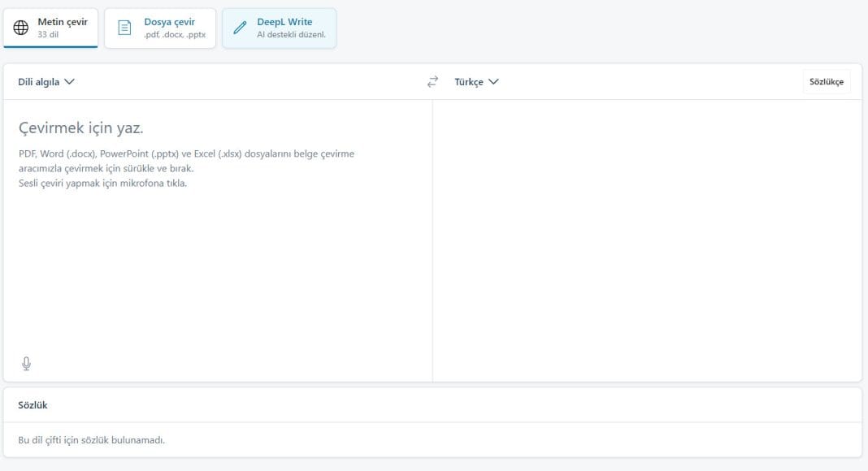Swap source and target languages
868x471 pixels.
(x=432, y=82)
